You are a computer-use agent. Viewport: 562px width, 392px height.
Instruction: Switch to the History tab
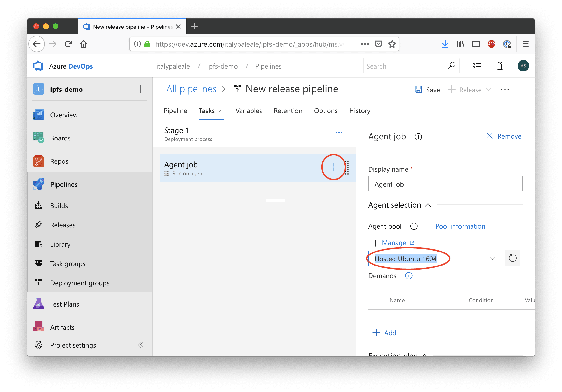[x=359, y=111]
